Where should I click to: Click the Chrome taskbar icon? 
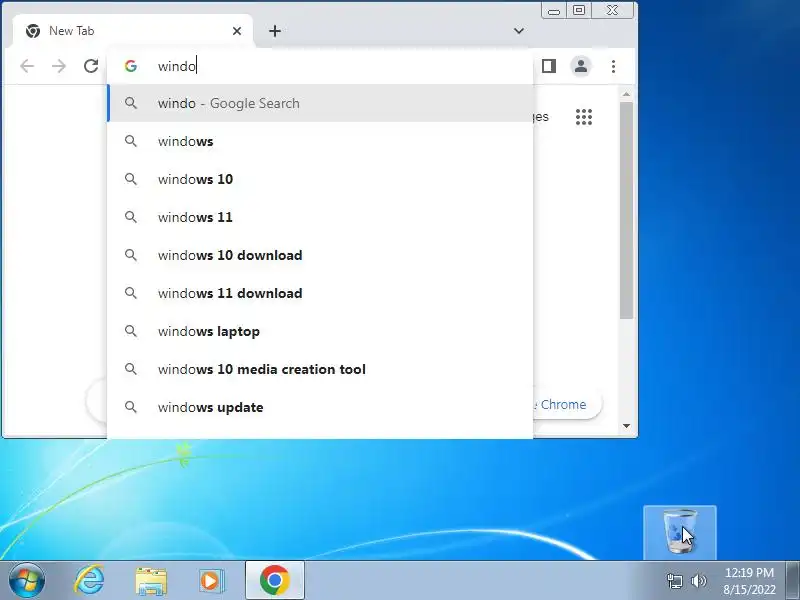pos(275,580)
